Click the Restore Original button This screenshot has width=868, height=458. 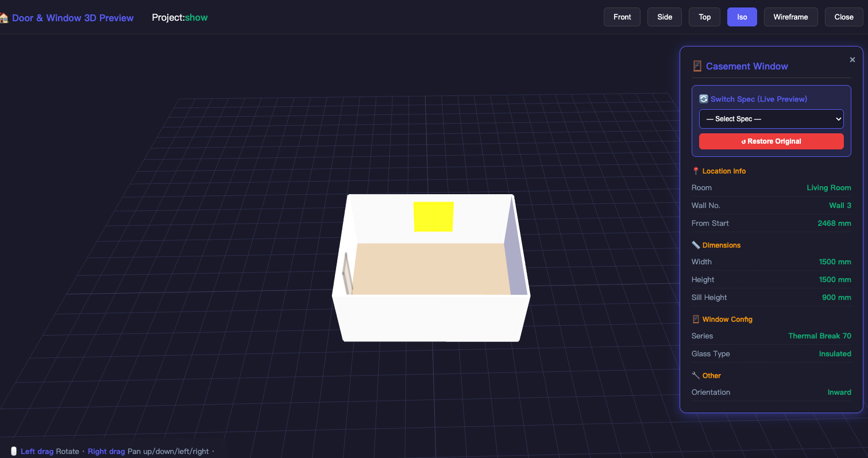pyautogui.click(x=771, y=141)
